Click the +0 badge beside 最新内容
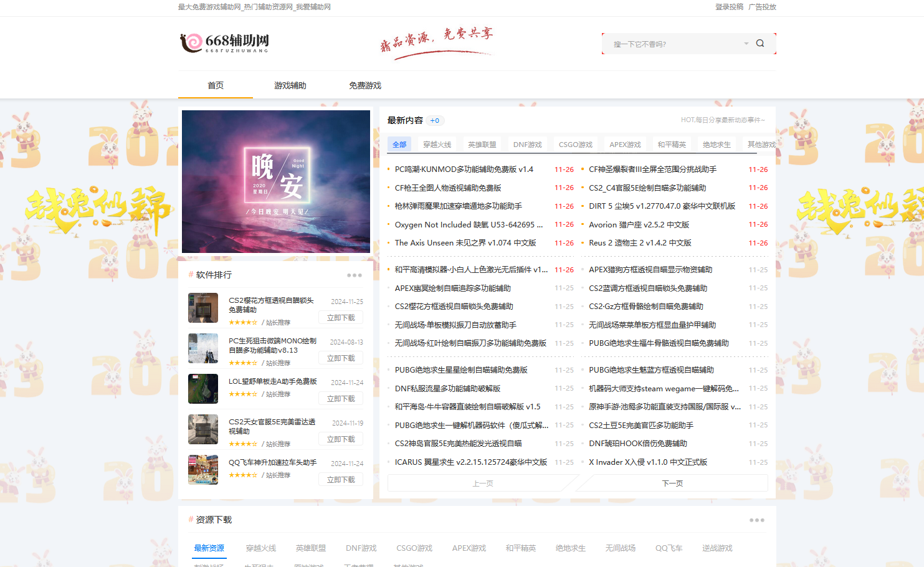 coord(435,121)
